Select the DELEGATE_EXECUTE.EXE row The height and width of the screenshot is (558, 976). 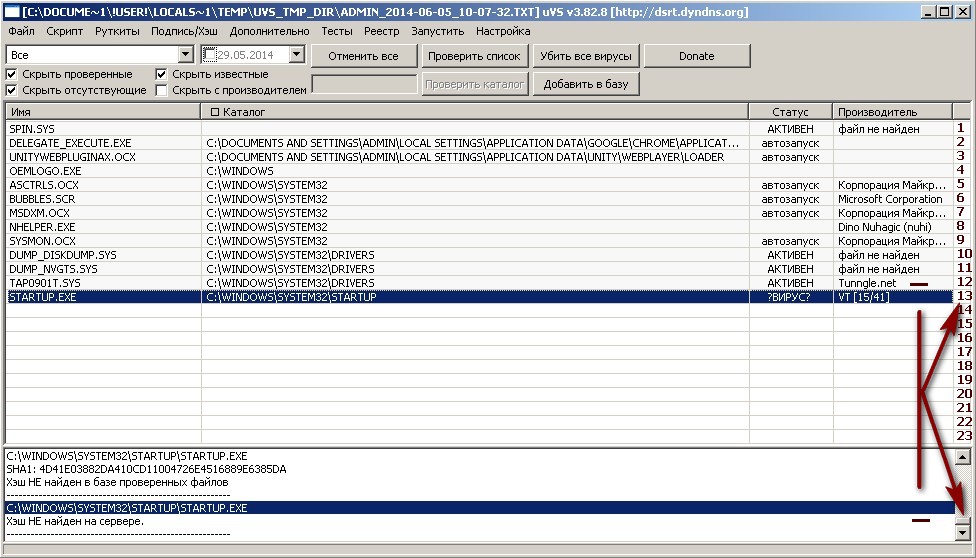pyautogui.click(x=479, y=143)
